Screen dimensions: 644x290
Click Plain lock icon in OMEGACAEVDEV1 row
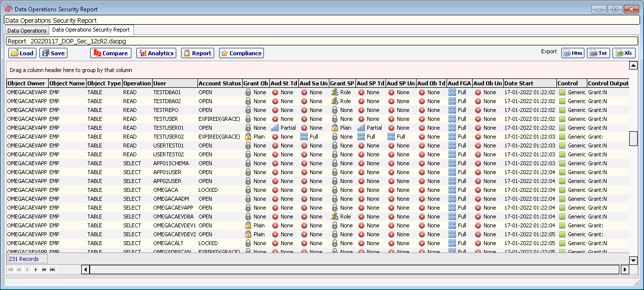[248, 225]
